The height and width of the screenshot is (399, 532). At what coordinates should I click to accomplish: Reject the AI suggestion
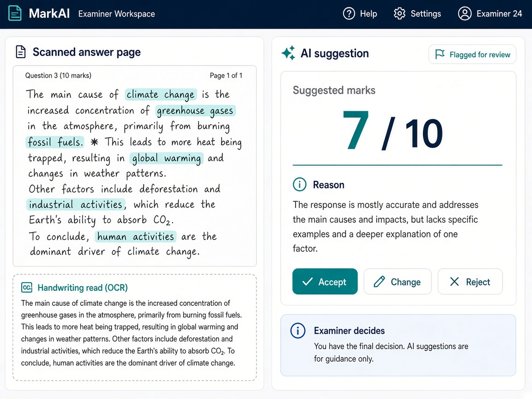coord(470,281)
